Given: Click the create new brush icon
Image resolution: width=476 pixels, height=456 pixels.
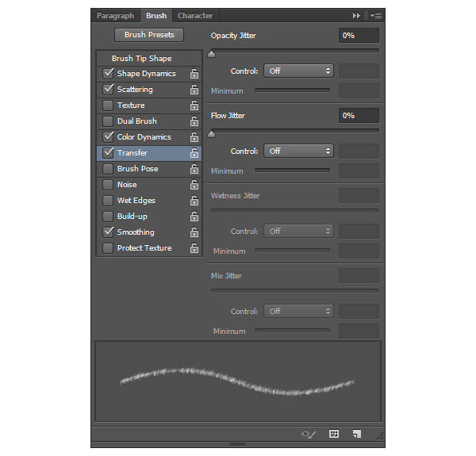Looking at the screenshot, I should tap(357, 434).
